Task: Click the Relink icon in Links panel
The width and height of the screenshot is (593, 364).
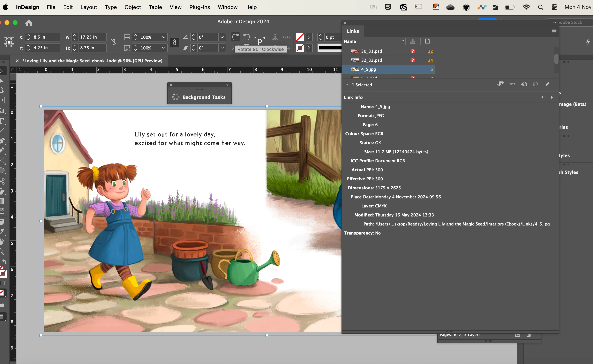Action: coord(512,84)
